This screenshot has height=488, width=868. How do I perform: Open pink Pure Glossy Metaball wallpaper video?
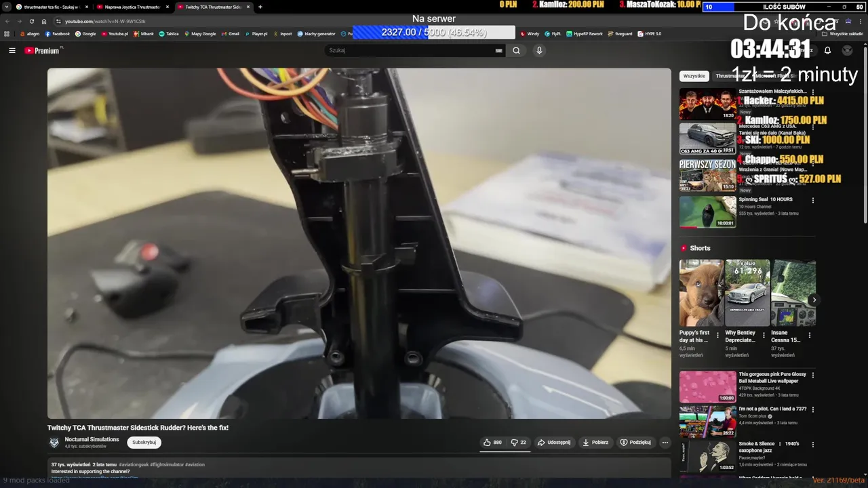click(707, 386)
